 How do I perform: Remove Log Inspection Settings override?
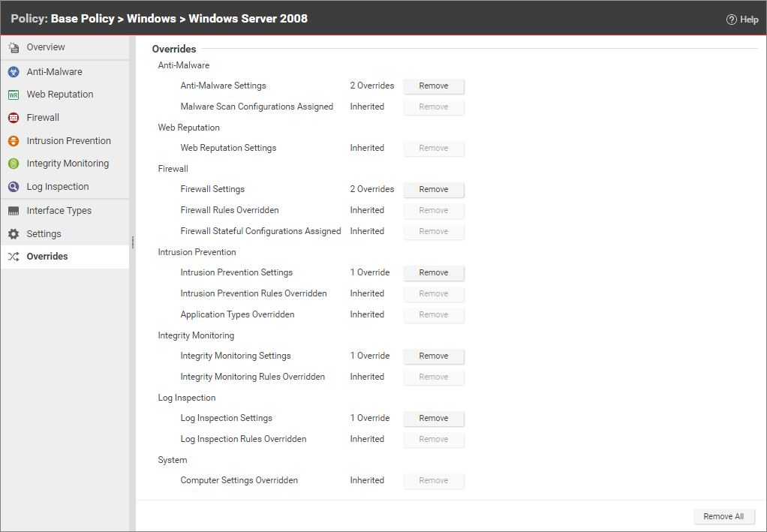coord(434,419)
